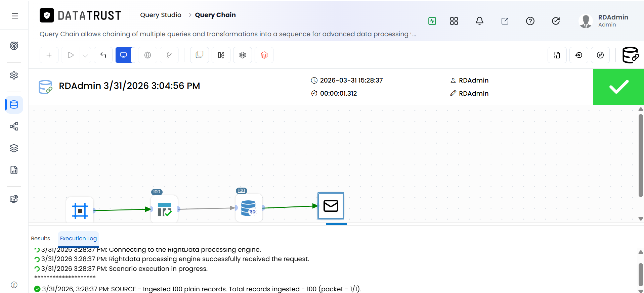Click the dashboard grid icon in header
Image resolution: width=644 pixels, height=293 pixels.
tap(454, 21)
